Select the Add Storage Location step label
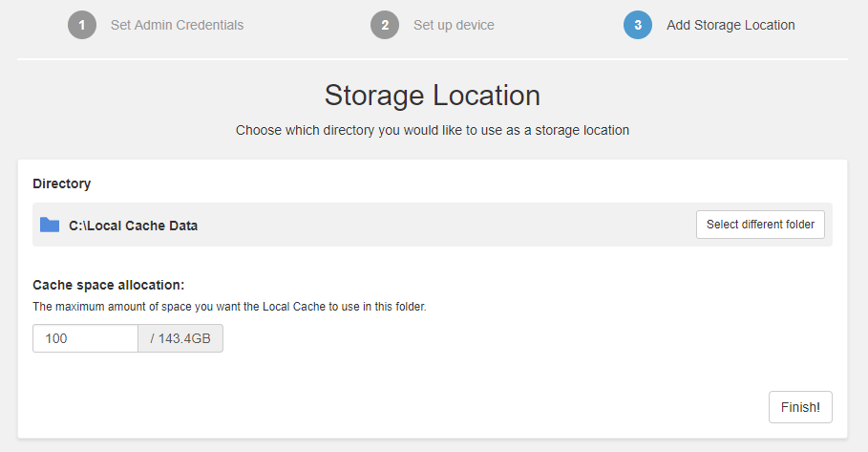Viewport: 868px width, 452px height. pyautogui.click(x=730, y=25)
